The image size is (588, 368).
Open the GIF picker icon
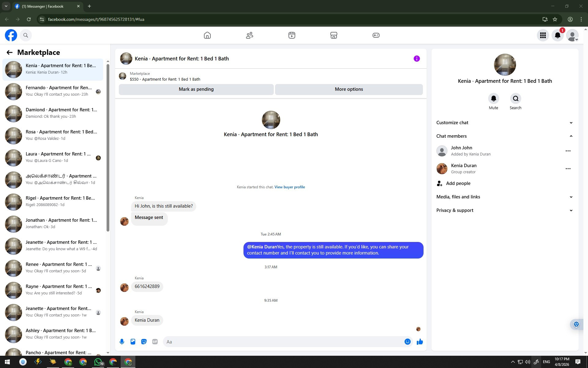click(x=155, y=342)
